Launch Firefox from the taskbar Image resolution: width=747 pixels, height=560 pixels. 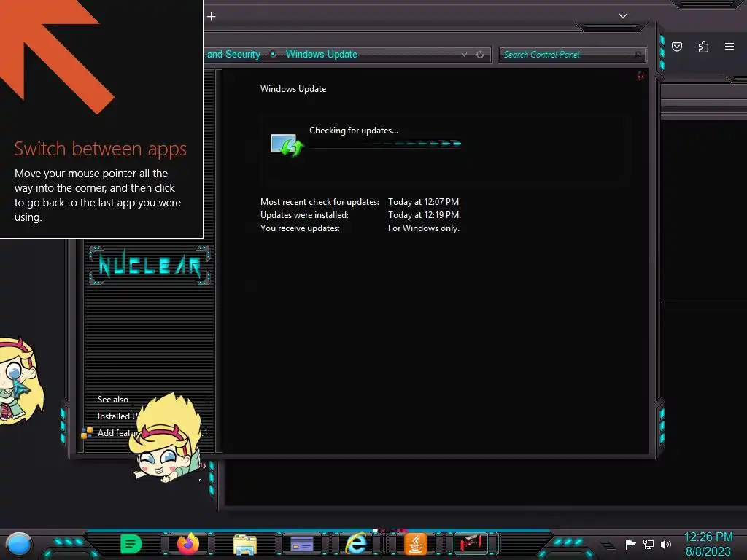coord(188,543)
